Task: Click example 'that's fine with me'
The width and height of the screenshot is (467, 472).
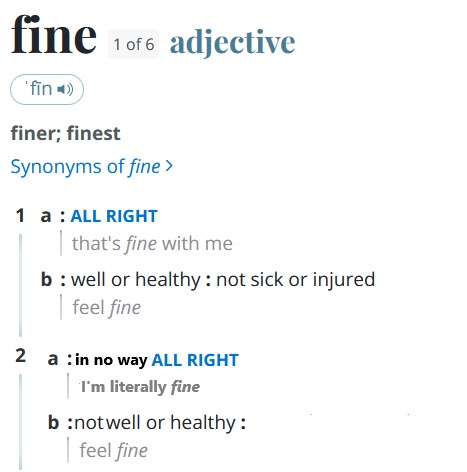Action: point(152,243)
